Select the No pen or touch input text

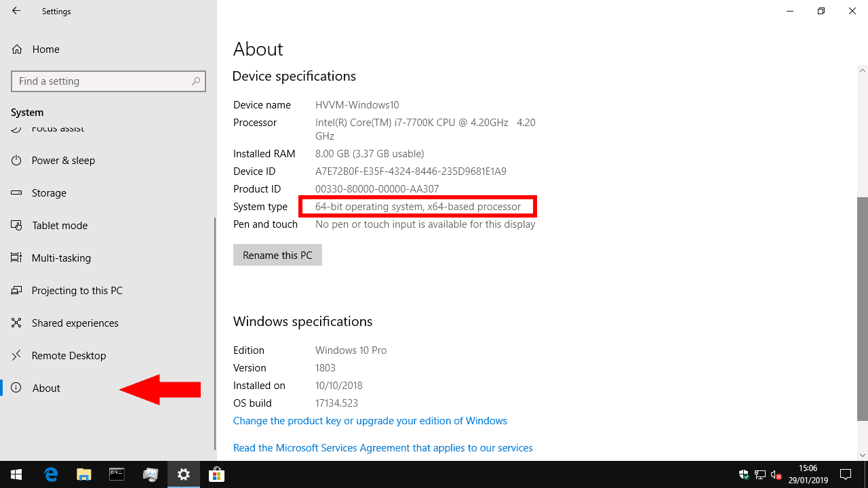click(425, 224)
